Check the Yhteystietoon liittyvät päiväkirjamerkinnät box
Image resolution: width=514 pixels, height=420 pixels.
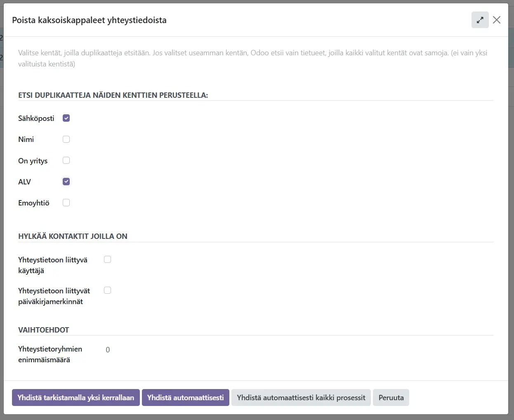point(108,290)
